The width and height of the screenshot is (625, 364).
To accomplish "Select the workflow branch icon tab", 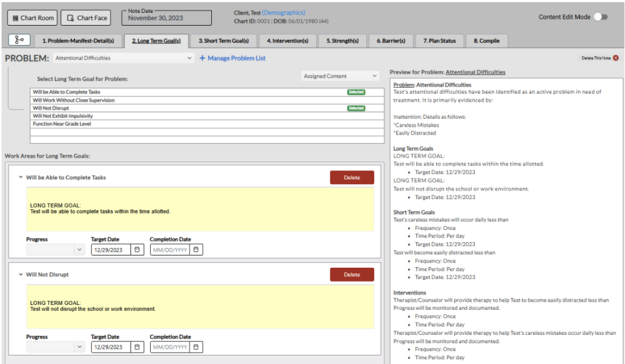I will pos(18,39).
